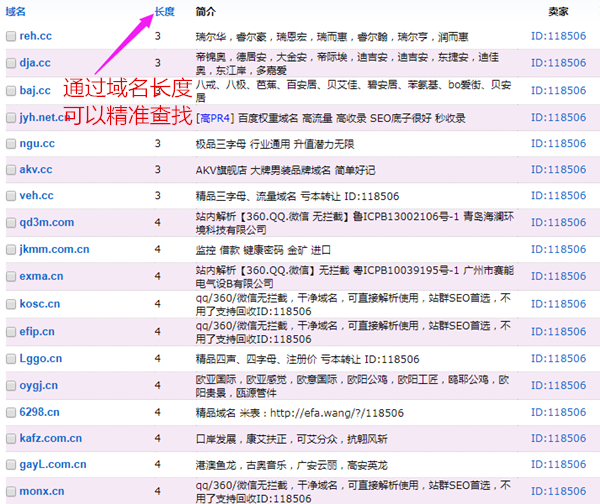Select the checkbox next to jyh.net.cn

coord(10,117)
